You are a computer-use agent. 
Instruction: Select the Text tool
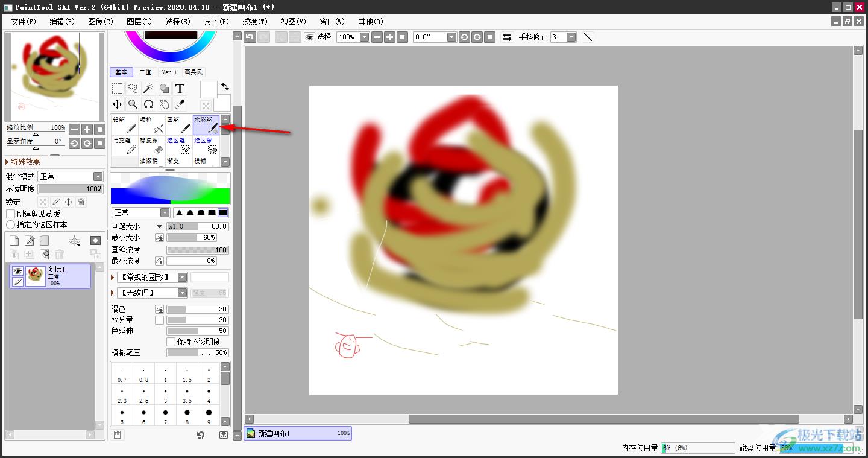pyautogui.click(x=180, y=89)
